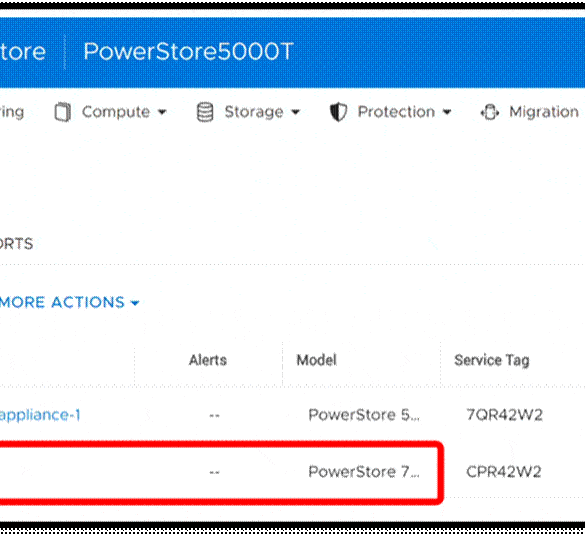This screenshot has height=542, width=585.
Task: Click the Migration arrows icon
Action: (x=489, y=112)
